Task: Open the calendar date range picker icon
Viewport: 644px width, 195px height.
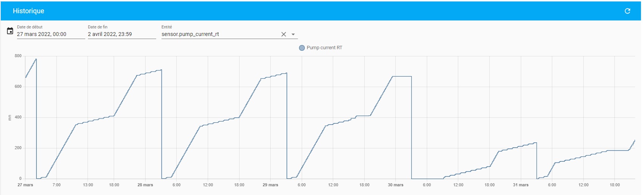Action: coord(10,31)
